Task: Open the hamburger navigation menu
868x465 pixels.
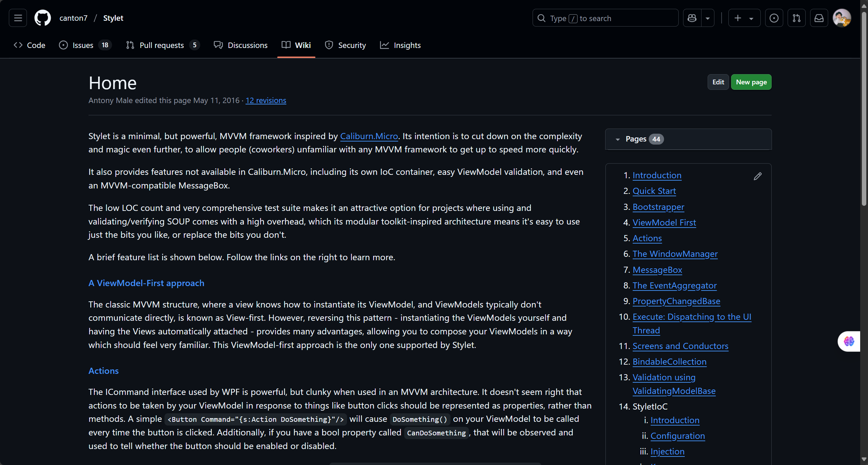Action: pyautogui.click(x=18, y=18)
